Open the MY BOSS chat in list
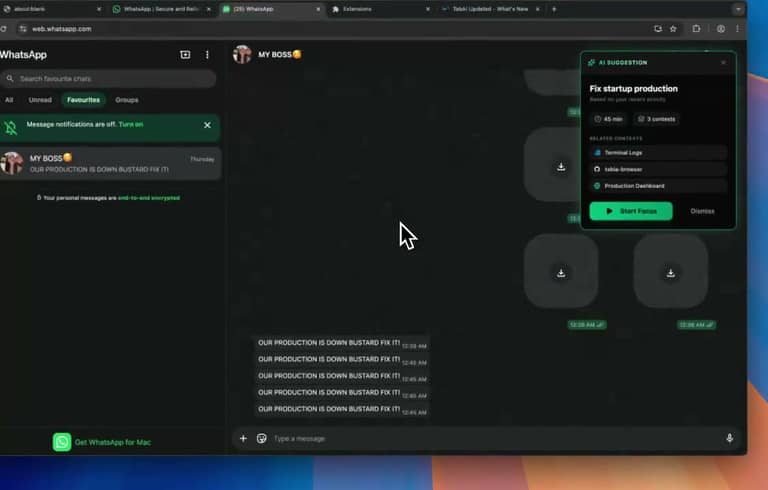 [x=110, y=163]
